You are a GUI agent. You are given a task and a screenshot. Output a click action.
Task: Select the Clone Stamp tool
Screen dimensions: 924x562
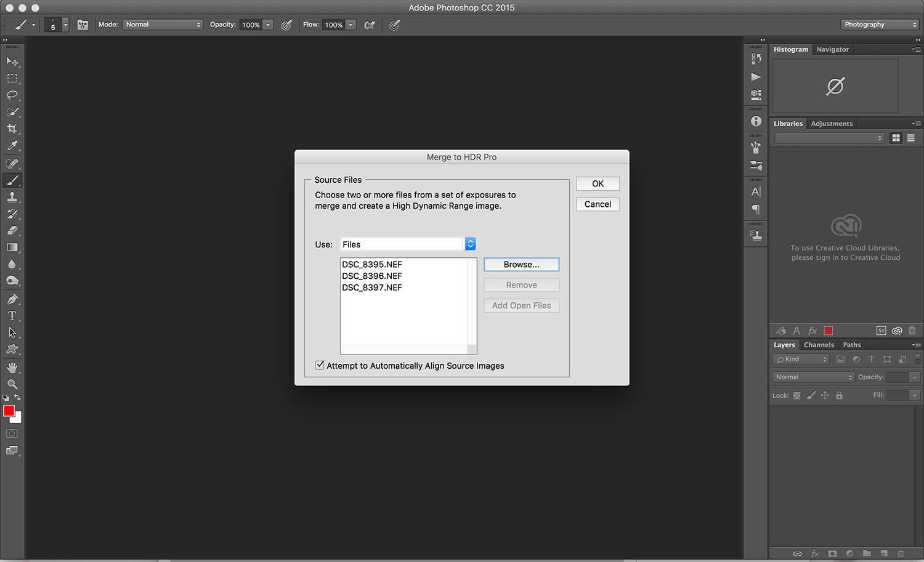(x=12, y=197)
